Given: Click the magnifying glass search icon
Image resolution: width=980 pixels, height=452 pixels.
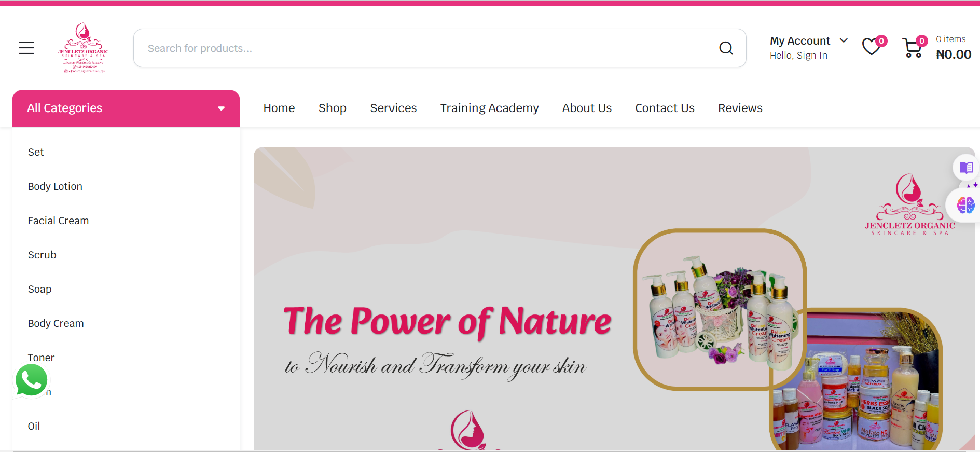Looking at the screenshot, I should click(726, 48).
